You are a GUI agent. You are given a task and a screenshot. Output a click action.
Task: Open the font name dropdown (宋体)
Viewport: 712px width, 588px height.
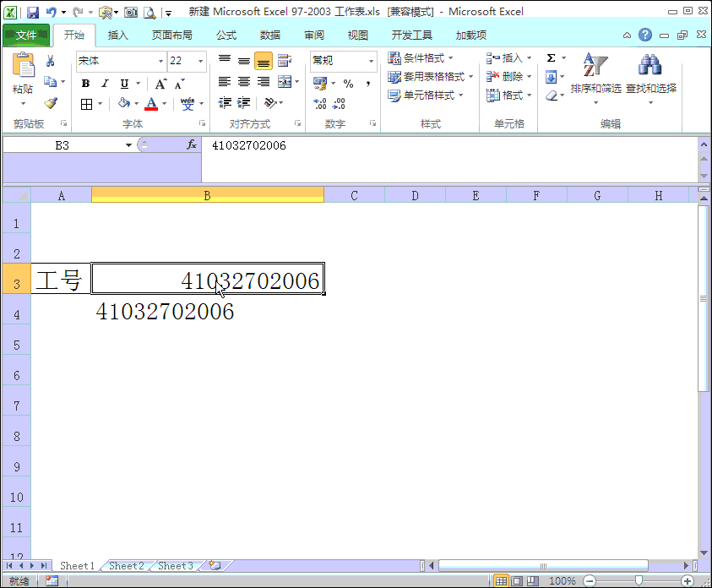click(x=160, y=61)
